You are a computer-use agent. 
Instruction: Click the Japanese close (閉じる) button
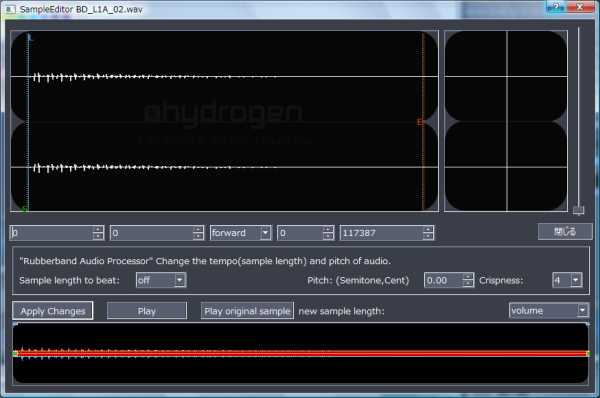pyautogui.click(x=564, y=232)
